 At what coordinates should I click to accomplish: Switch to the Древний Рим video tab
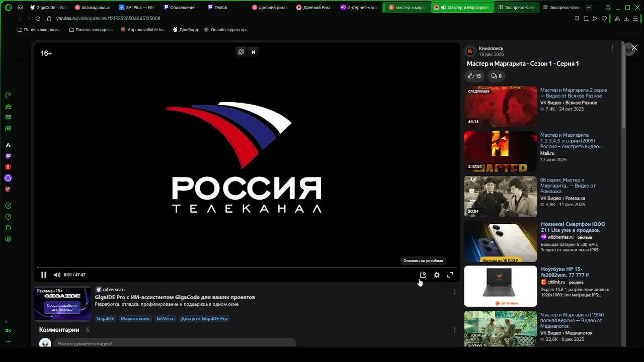[x=314, y=7]
